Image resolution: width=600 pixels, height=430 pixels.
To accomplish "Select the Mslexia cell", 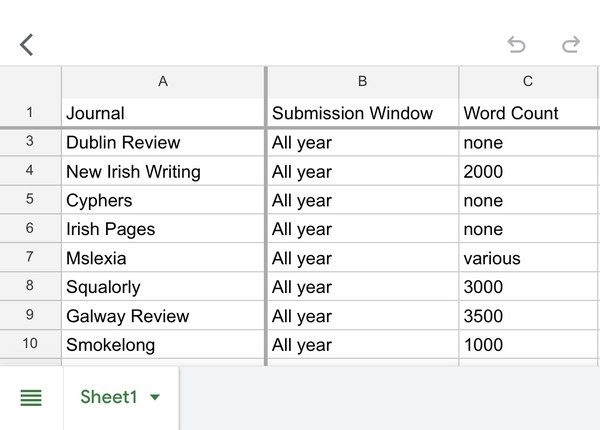I will [163, 258].
